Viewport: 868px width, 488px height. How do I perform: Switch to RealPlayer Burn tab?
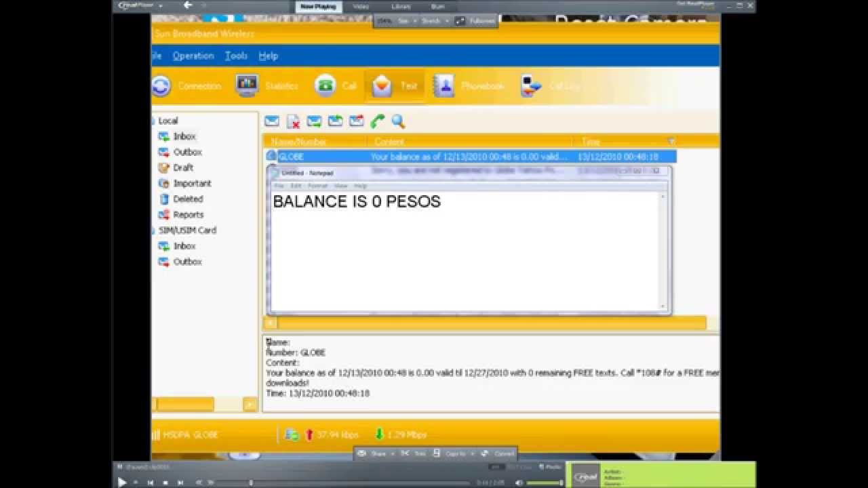tap(437, 7)
